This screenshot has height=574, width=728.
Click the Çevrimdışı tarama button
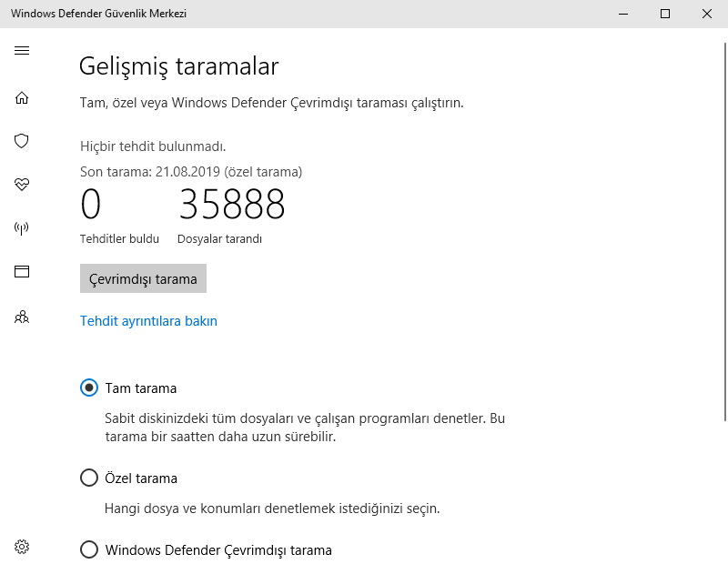[143, 278]
